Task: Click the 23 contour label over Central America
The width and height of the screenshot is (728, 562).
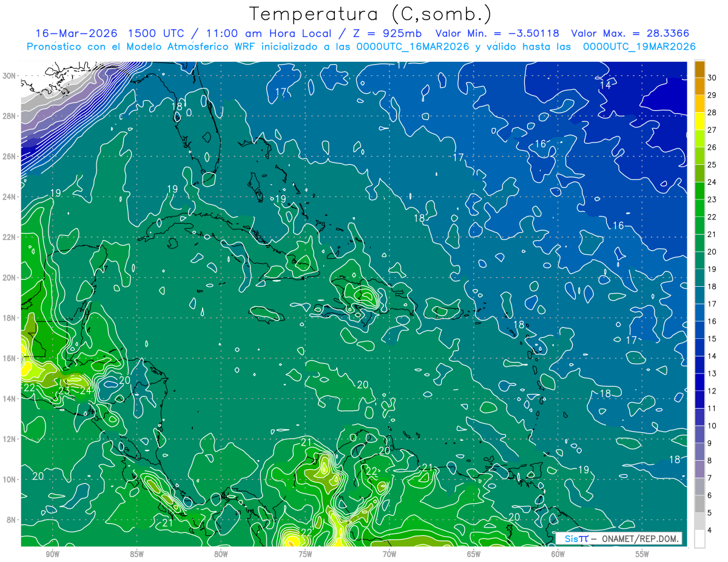Action: [65, 392]
